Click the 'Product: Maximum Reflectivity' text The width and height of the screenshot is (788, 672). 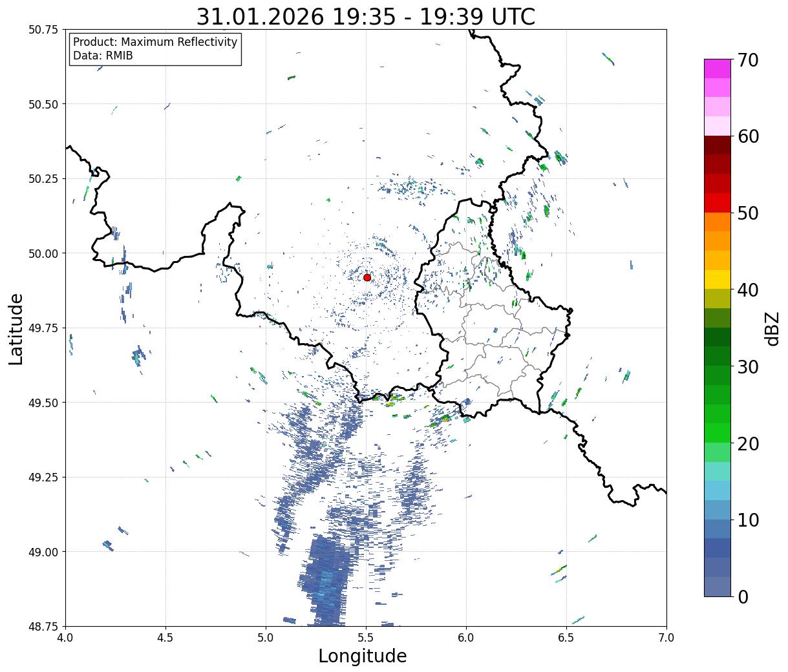pos(155,42)
